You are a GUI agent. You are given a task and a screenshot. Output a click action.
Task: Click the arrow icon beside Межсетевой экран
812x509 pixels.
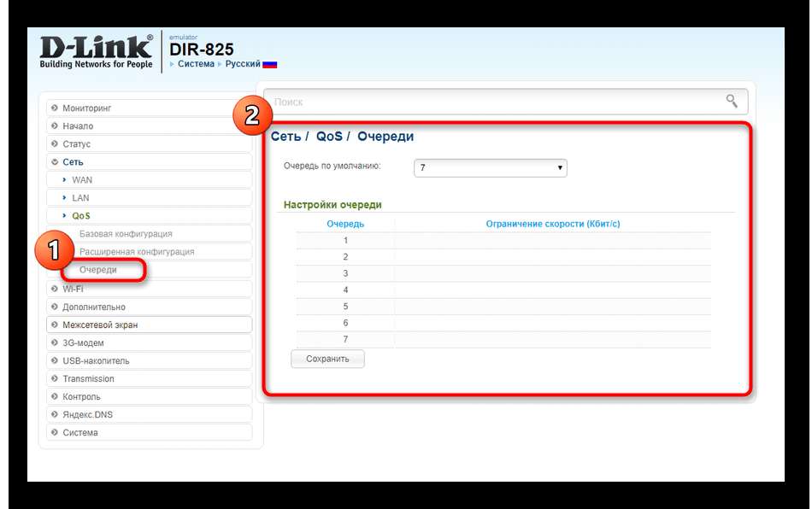[55, 325]
